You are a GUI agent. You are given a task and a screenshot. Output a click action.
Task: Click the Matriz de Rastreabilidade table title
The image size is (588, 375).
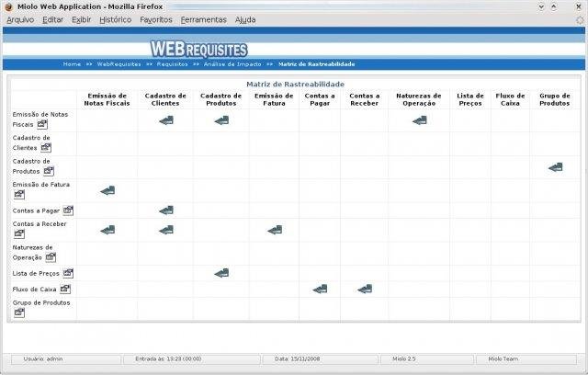click(295, 84)
